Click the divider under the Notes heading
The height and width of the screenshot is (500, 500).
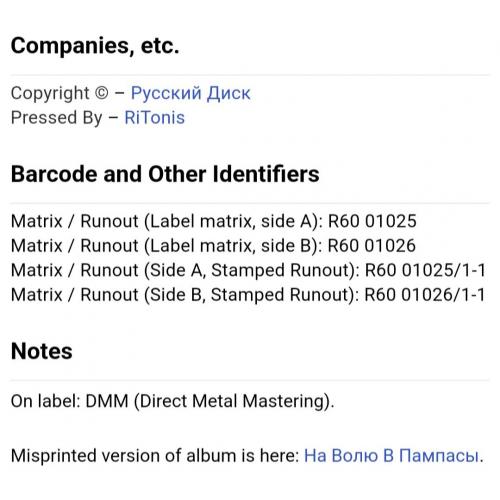(250, 380)
